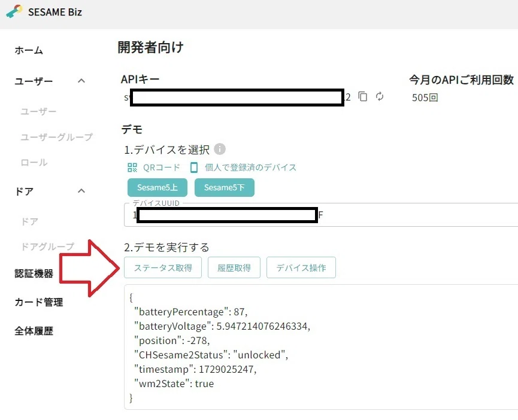This screenshot has width=518, height=420.
Task: Click the "CHSesame2Status": "unlocked" line
Action: tap(211, 355)
